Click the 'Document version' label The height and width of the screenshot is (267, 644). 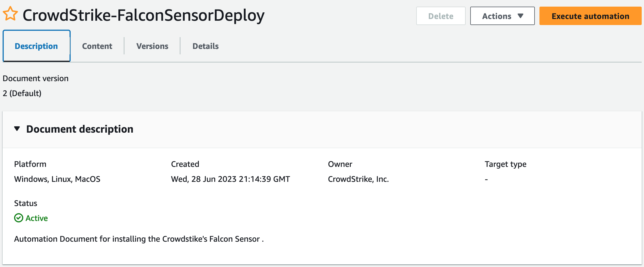click(x=36, y=78)
